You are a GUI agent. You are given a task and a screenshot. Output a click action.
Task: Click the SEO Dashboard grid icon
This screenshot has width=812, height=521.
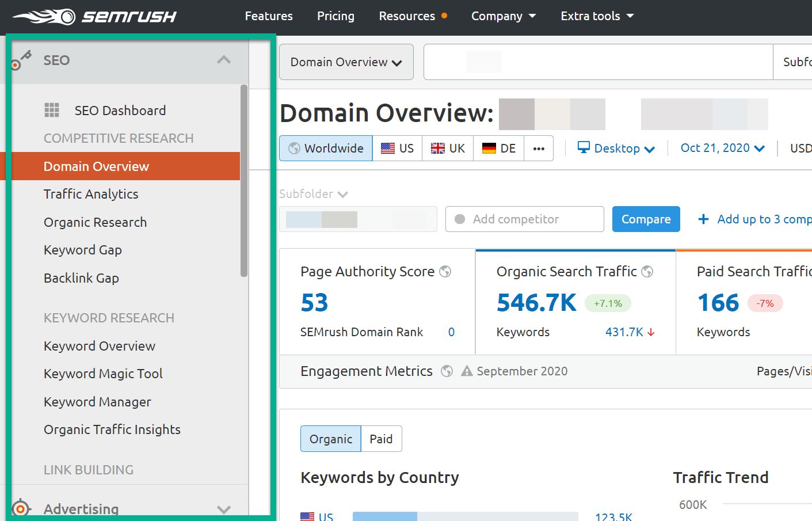click(52, 110)
